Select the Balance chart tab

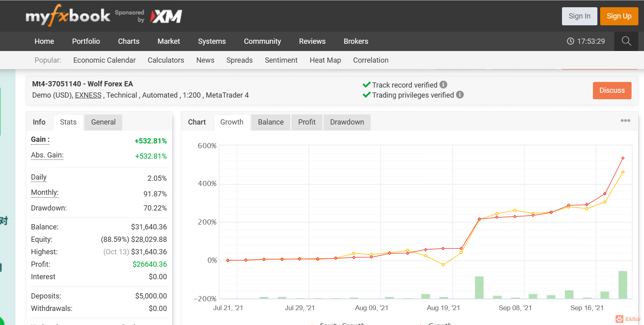(271, 122)
